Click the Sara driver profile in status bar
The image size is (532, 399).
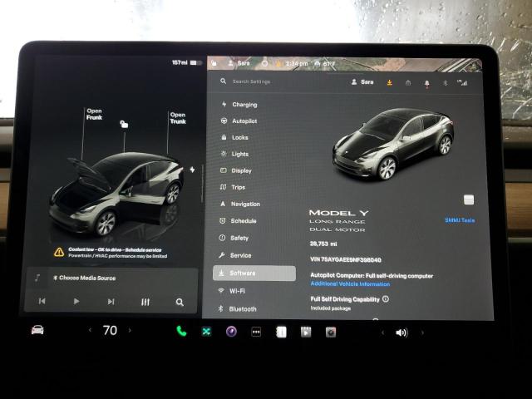pyautogui.click(x=239, y=63)
